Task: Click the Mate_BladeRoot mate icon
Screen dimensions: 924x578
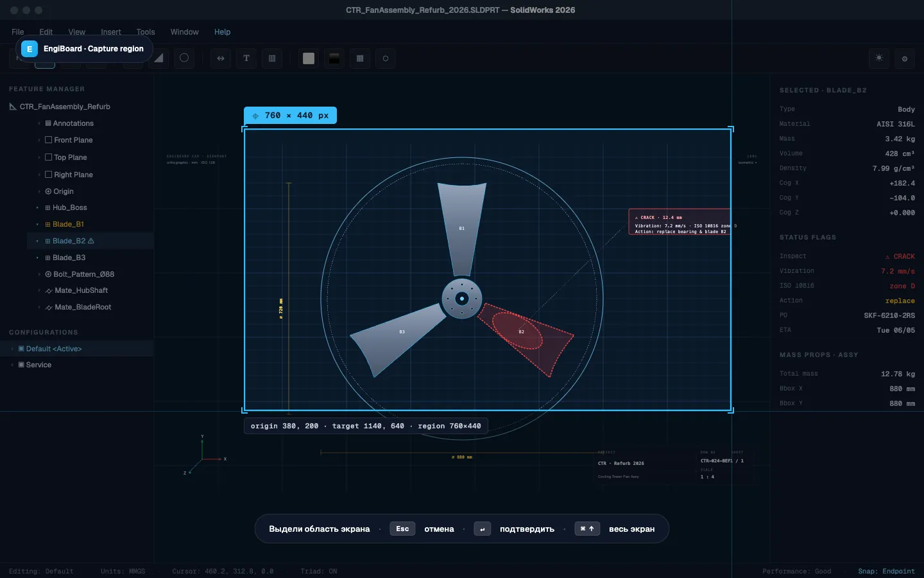Action: 49,308
